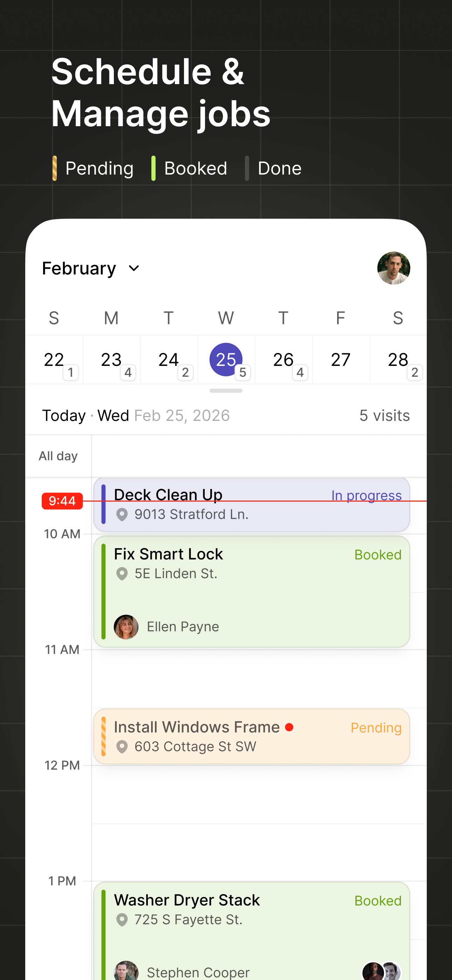
Task: Select Thursday the 26th date
Action: [x=283, y=360]
